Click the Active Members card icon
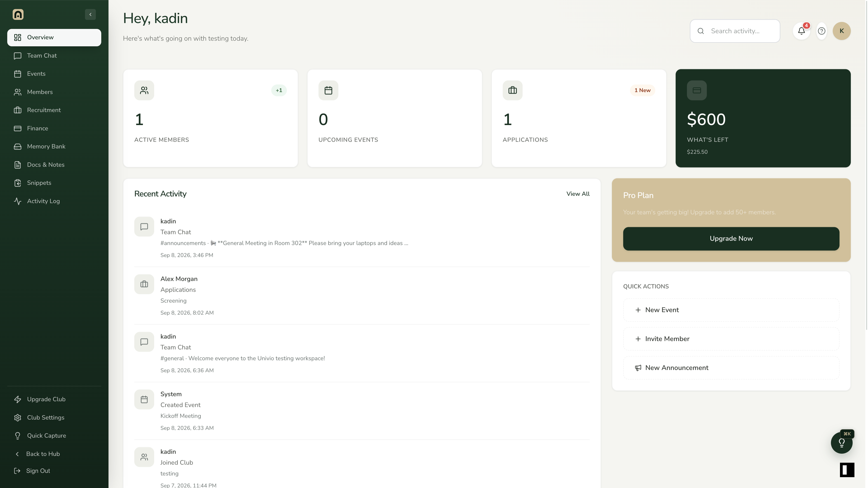Viewport: 868px width, 488px height. tap(144, 90)
